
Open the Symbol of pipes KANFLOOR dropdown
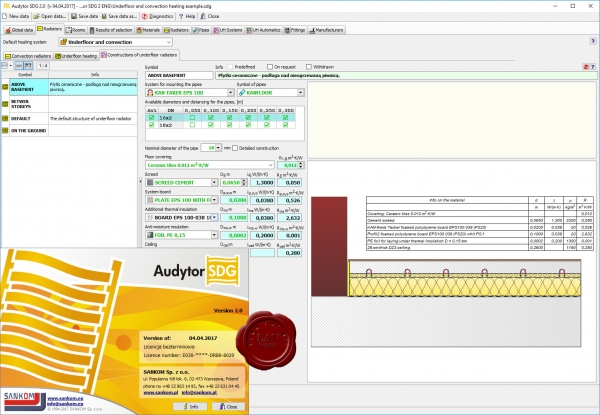tap(300, 93)
